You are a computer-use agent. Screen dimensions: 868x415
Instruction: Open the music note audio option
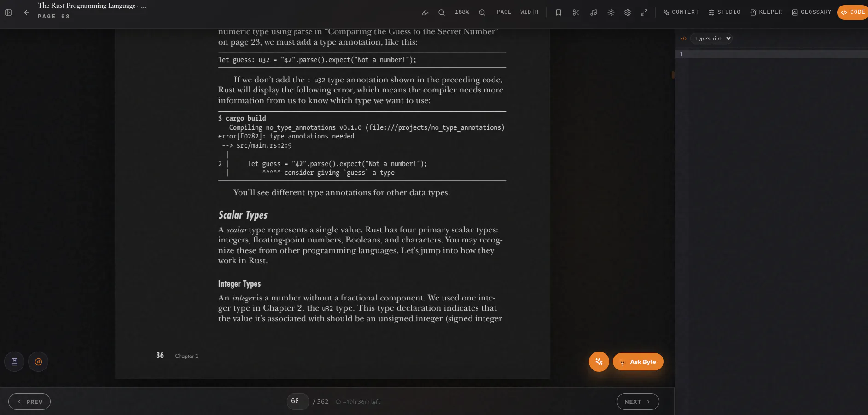(594, 12)
